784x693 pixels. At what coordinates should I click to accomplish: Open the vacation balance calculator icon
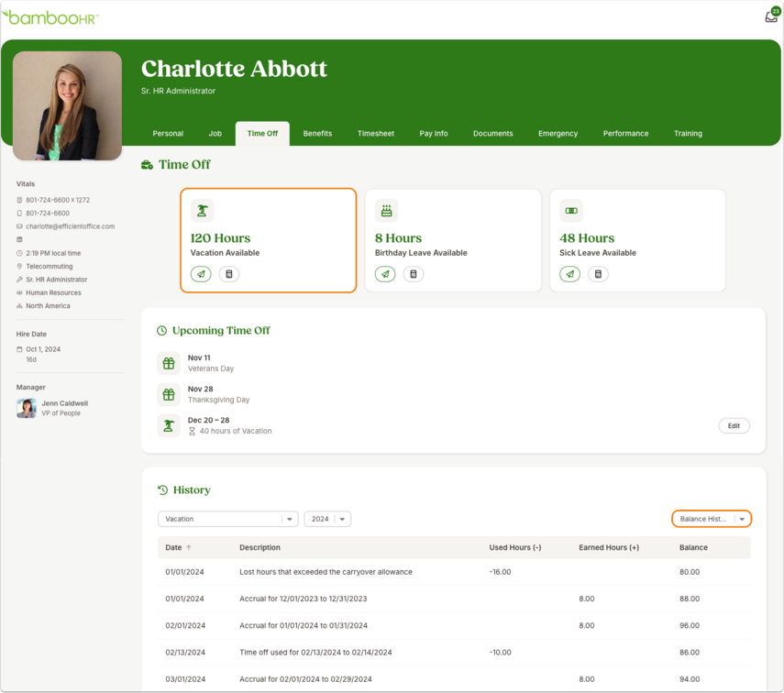point(229,274)
